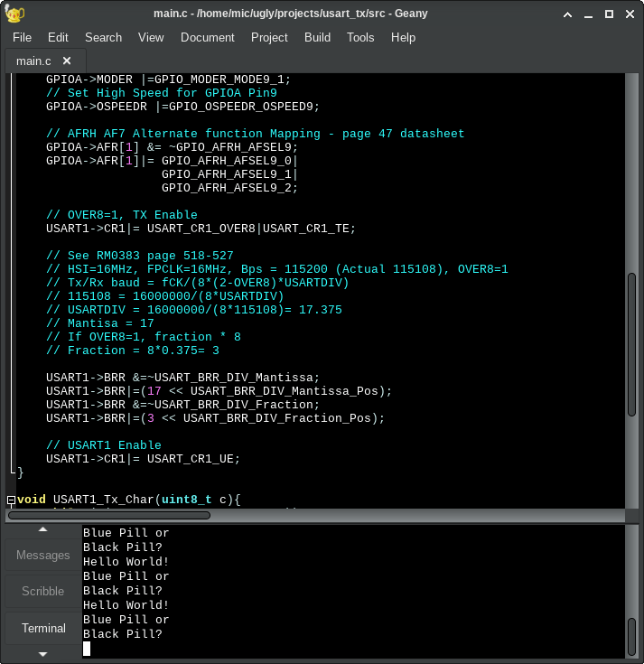Open the Project menu
The height and width of the screenshot is (664, 644).
pos(269,37)
